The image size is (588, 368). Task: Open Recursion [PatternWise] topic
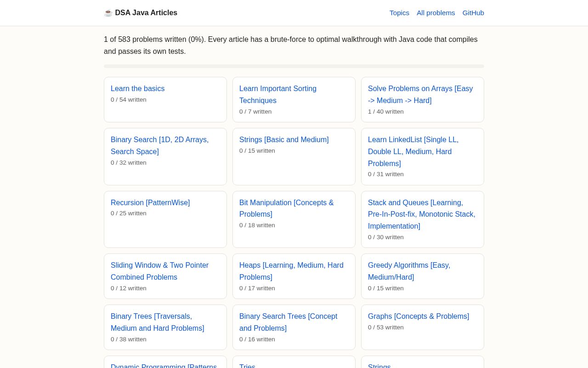coord(150,203)
